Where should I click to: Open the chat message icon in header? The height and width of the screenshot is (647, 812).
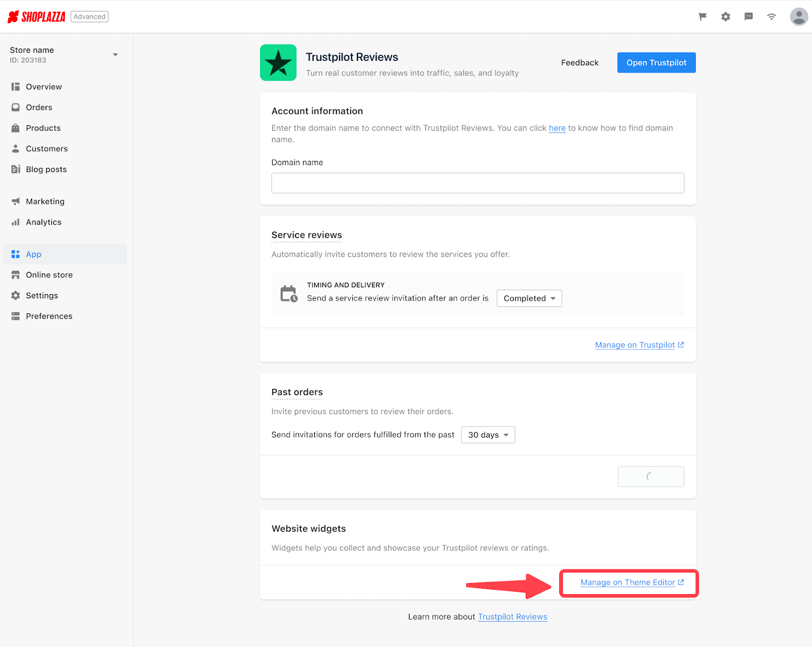tap(749, 17)
